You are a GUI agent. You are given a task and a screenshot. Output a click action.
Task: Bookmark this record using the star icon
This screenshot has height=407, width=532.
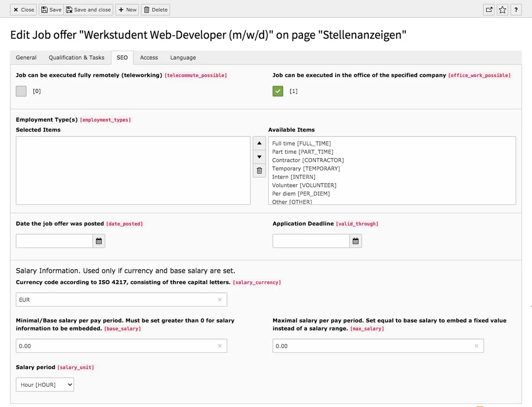502,9
